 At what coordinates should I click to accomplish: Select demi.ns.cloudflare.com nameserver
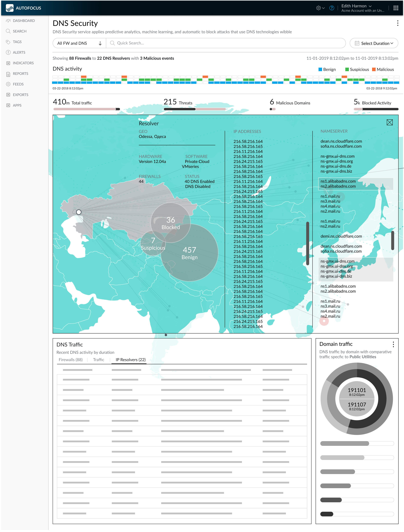pos(341,236)
